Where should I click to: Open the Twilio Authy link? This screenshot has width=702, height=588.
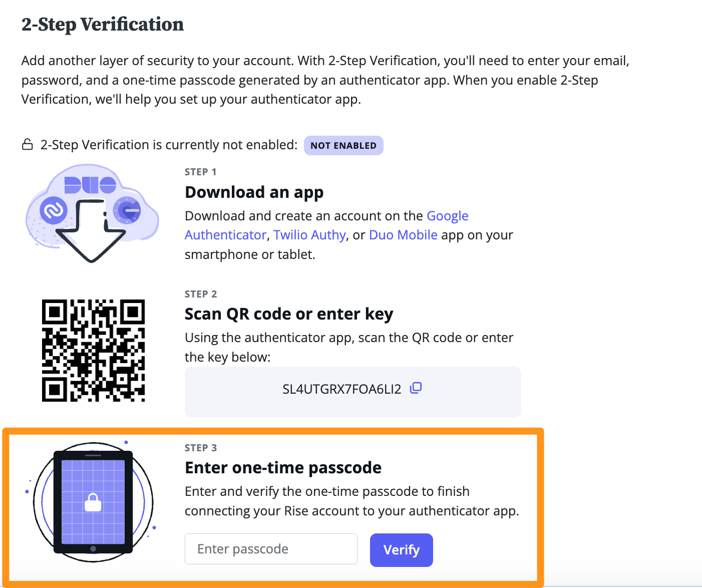point(309,235)
